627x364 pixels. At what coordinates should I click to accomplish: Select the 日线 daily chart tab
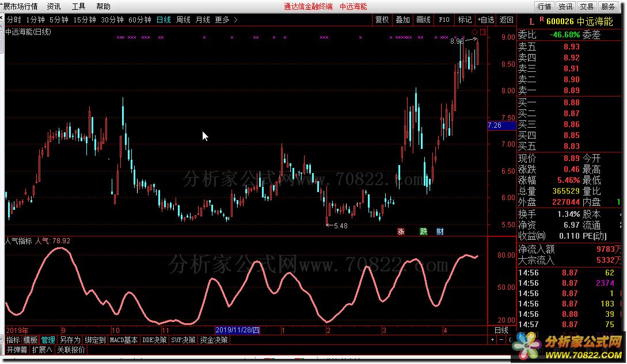[164, 20]
